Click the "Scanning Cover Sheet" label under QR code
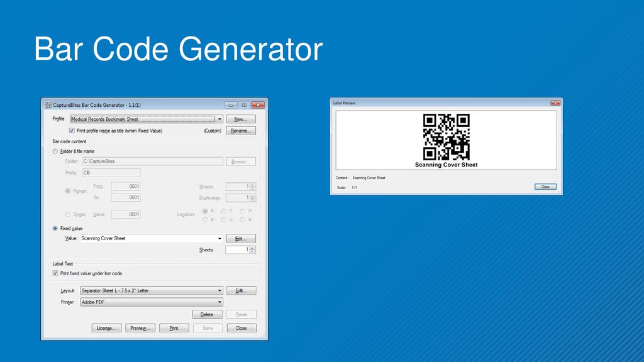This screenshot has width=644, height=362. coord(447,165)
